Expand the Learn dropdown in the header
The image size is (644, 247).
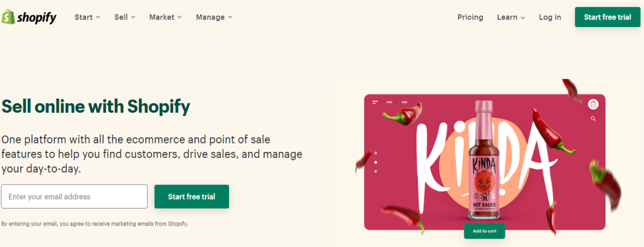511,17
